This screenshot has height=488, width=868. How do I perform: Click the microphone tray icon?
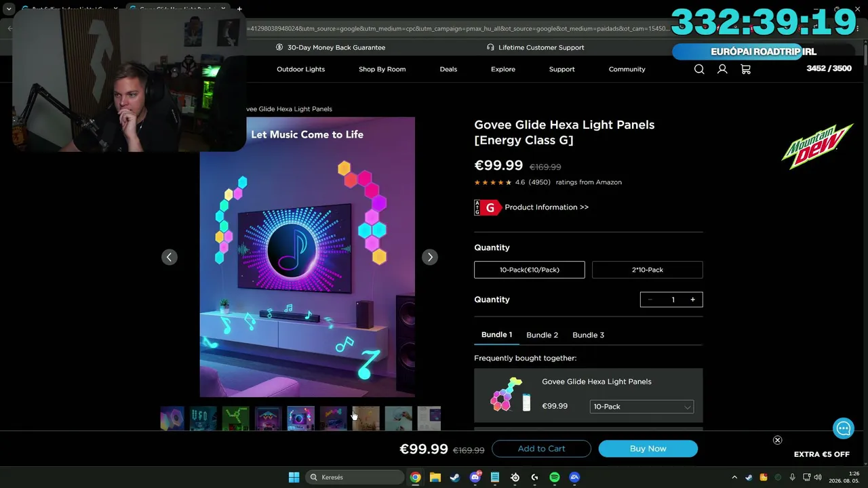[792, 477]
